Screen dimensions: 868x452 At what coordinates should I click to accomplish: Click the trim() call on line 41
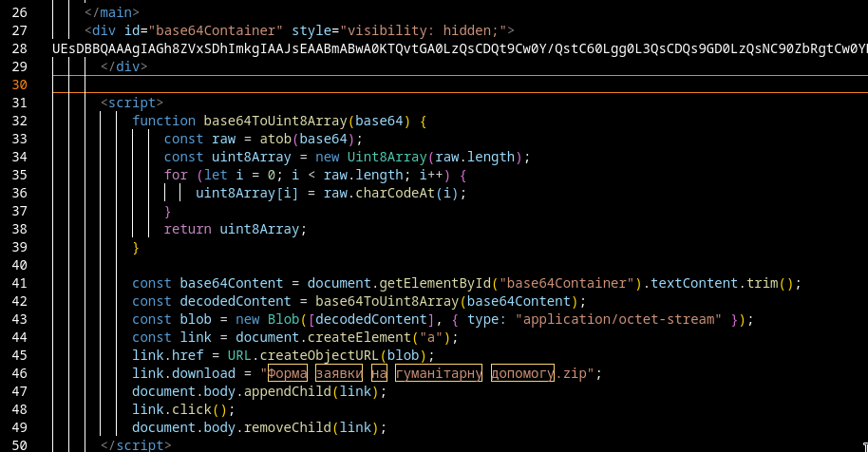(770, 283)
